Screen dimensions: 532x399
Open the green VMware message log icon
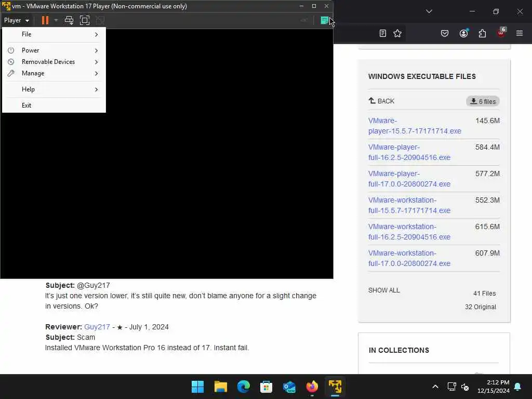tap(324, 20)
